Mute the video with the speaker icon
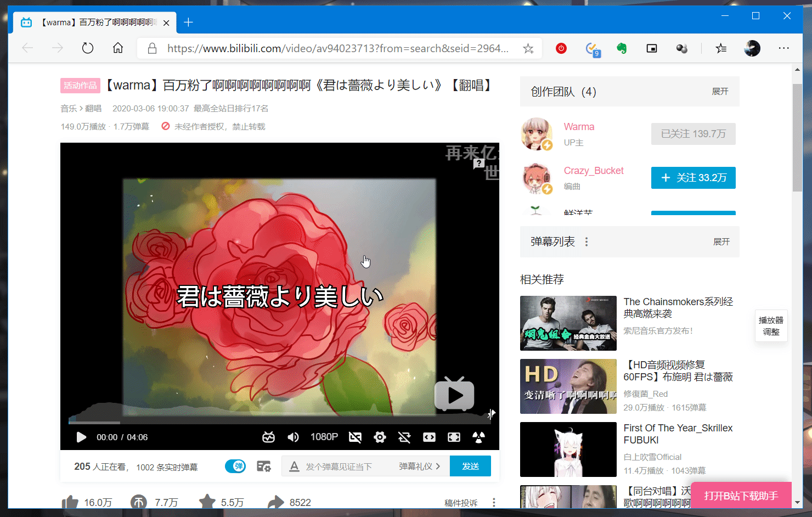The image size is (812, 517). pyautogui.click(x=293, y=437)
